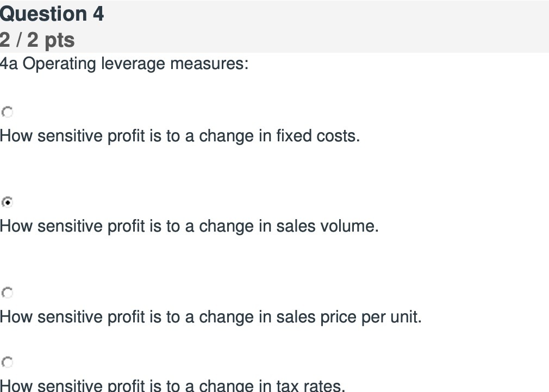Click the question prompt about operating leverage
Image resolution: width=549 pixels, height=392 pixels.
[x=124, y=64]
